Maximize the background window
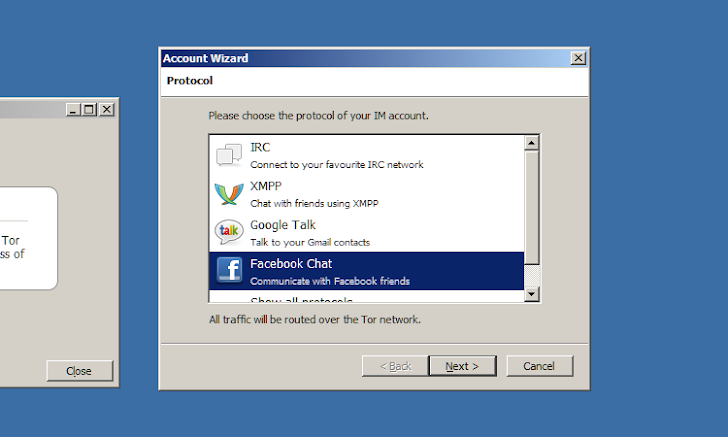The image size is (728, 437). 89,110
